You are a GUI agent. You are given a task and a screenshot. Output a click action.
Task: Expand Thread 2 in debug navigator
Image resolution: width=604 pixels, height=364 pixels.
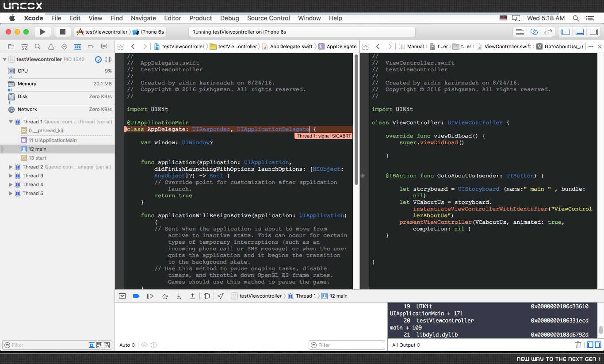pos(11,167)
